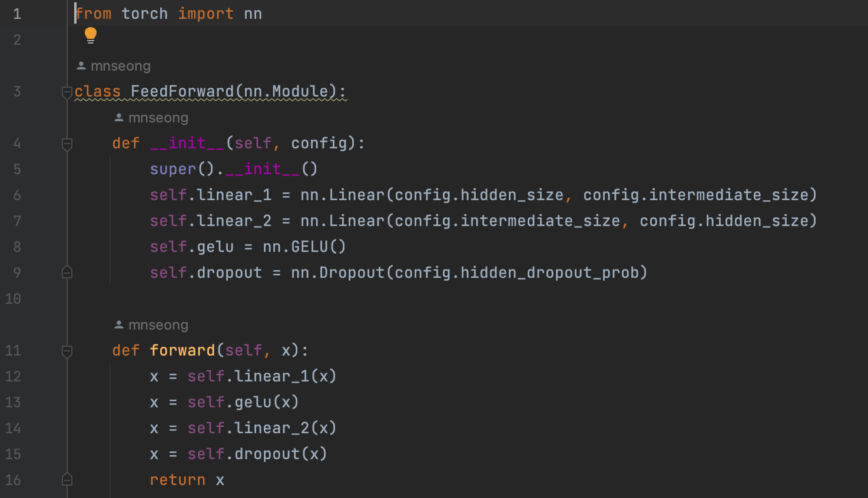Click the 'class' keyword on line 3

click(98, 91)
